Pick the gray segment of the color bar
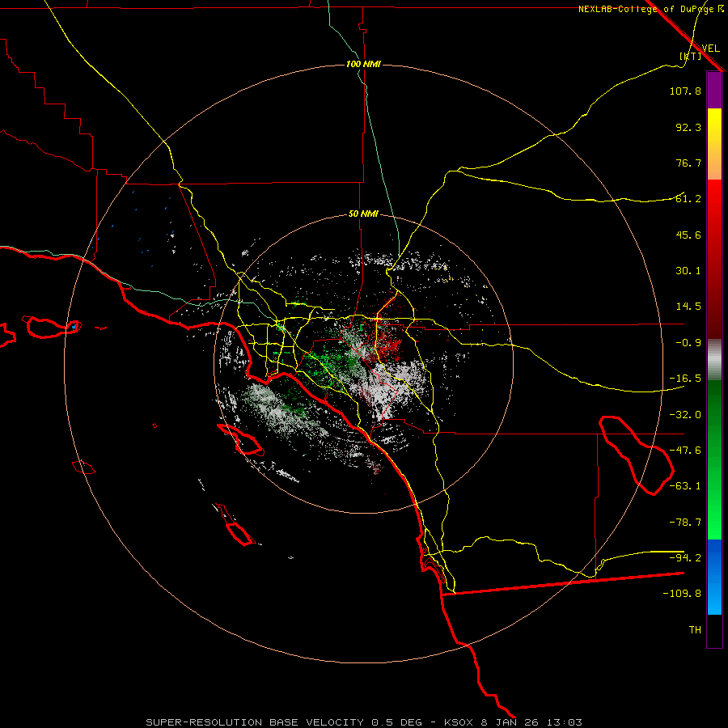Image resolution: width=728 pixels, height=728 pixels. pyautogui.click(x=714, y=360)
